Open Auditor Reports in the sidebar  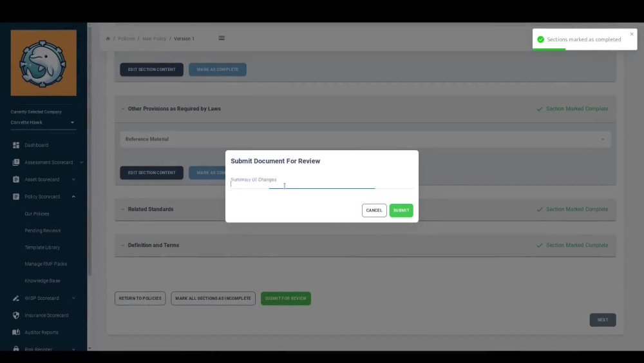tap(41, 332)
